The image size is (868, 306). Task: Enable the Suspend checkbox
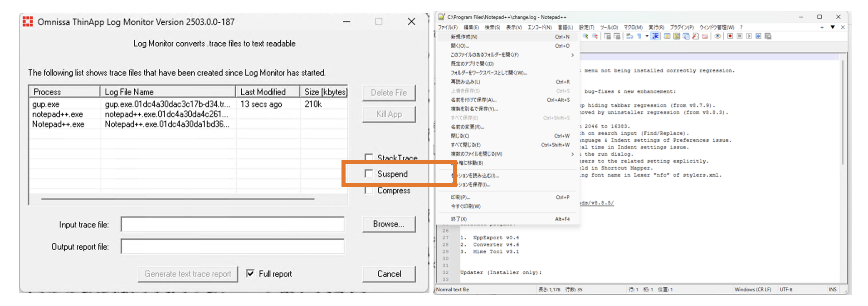pyautogui.click(x=369, y=174)
